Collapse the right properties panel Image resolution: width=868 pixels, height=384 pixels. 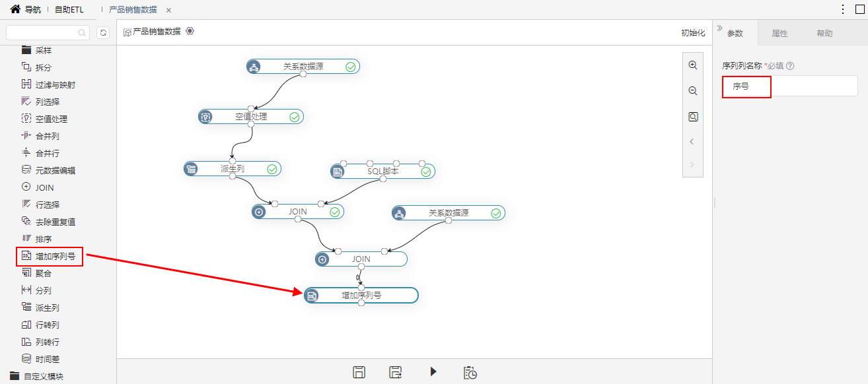point(719,28)
